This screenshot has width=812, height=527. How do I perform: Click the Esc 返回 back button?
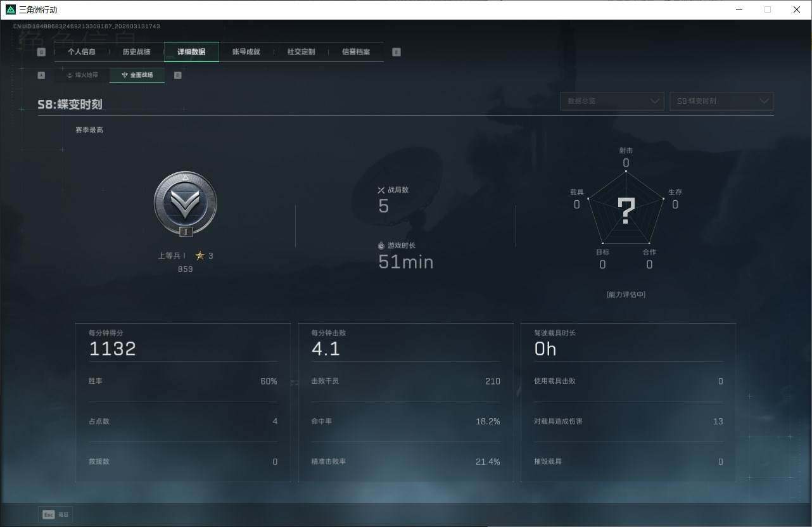pyautogui.click(x=55, y=514)
